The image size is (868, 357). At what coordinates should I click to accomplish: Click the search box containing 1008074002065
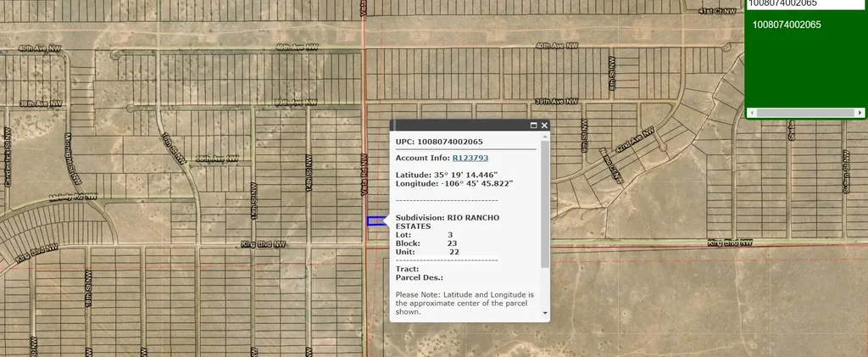(x=805, y=4)
